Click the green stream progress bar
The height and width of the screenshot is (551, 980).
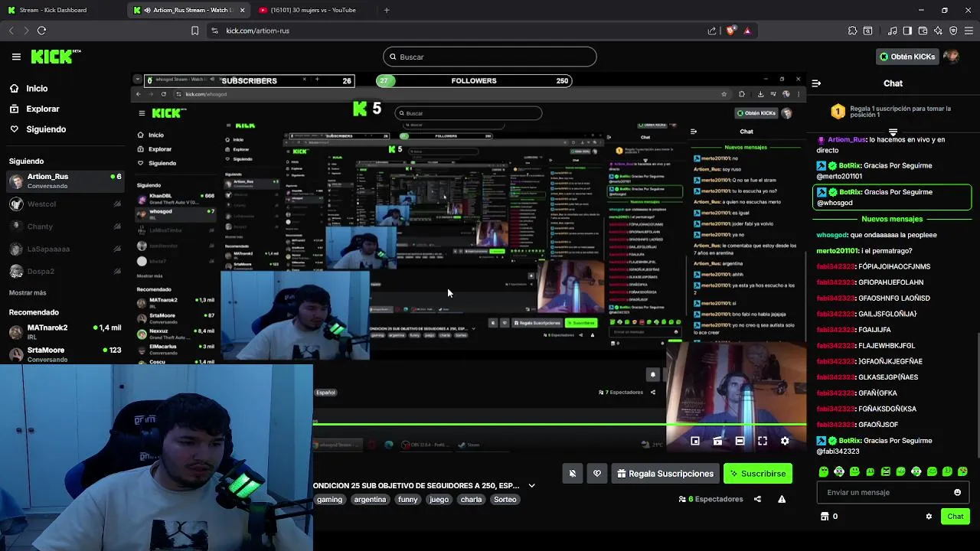click(x=559, y=424)
